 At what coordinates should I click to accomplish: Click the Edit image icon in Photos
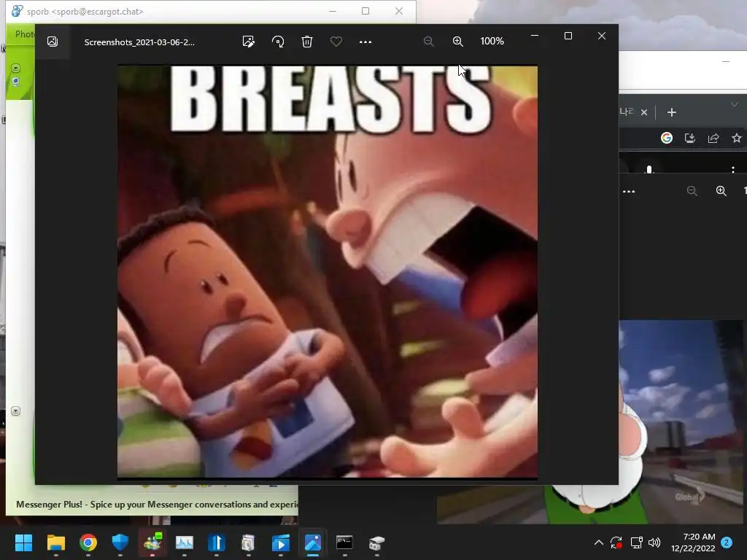click(x=248, y=42)
